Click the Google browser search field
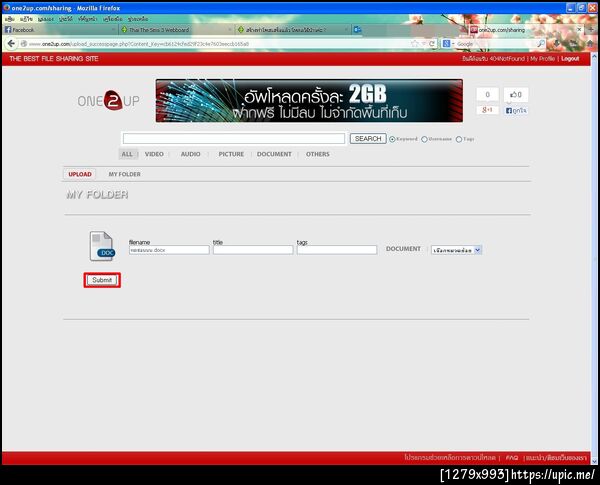Image resolution: width=600 pixels, height=485 pixels. coord(496,44)
